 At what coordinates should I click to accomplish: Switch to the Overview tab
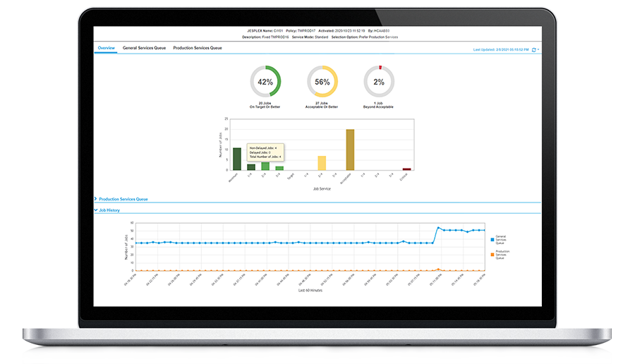[106, 48]
